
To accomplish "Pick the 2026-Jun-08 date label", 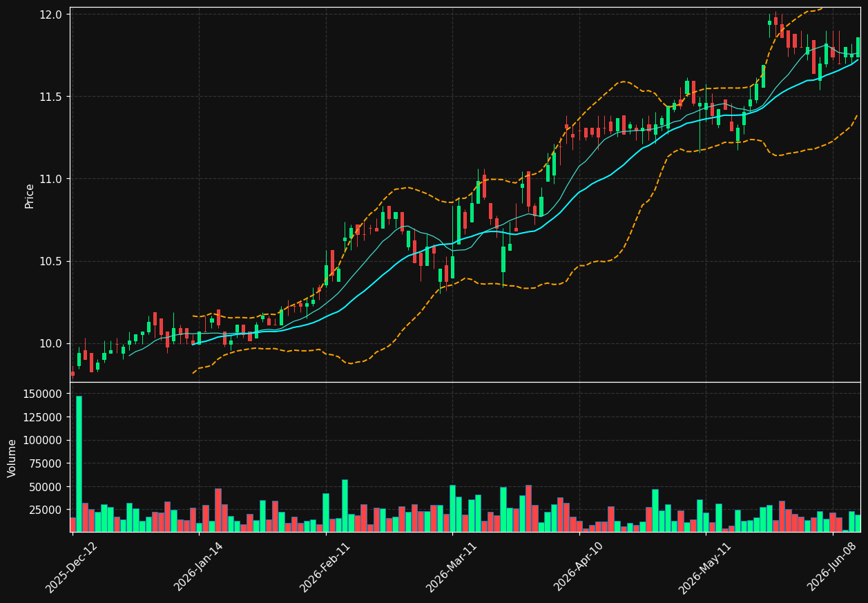I will pos(832,567).
